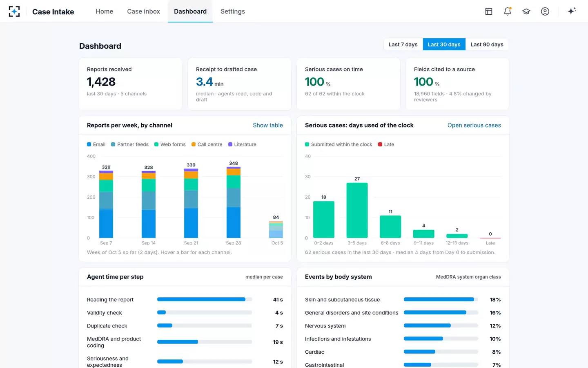Go to the Home tab
The image size is (588, 368).
tap(105, 11)
